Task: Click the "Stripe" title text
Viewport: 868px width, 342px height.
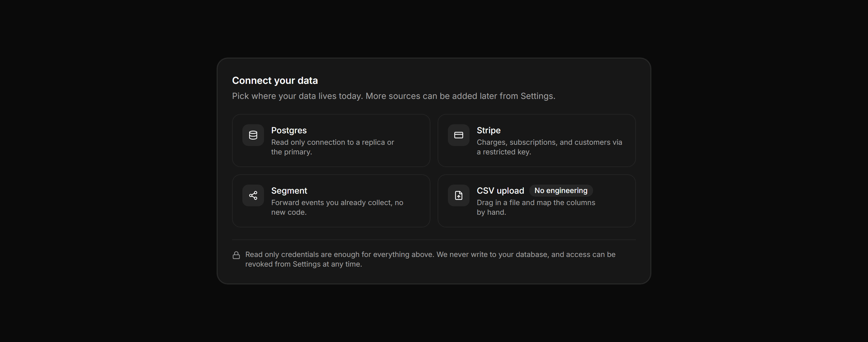Action: (489, 131)
